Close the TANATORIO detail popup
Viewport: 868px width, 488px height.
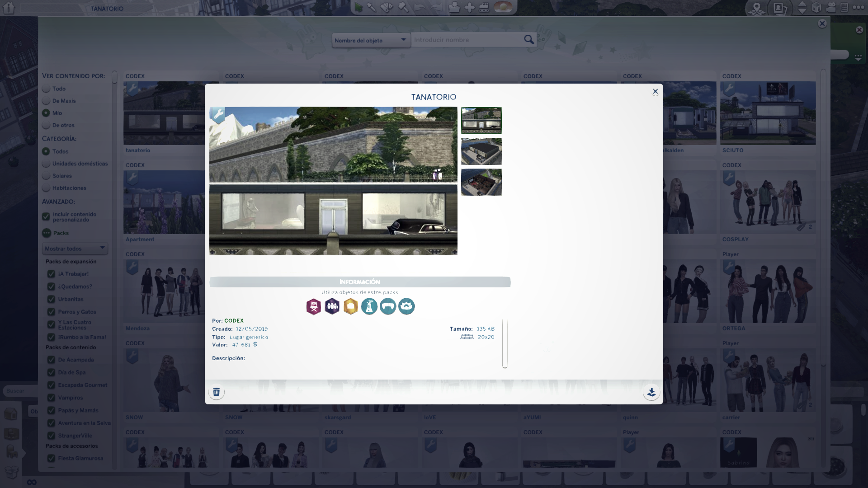pos(655,92)
